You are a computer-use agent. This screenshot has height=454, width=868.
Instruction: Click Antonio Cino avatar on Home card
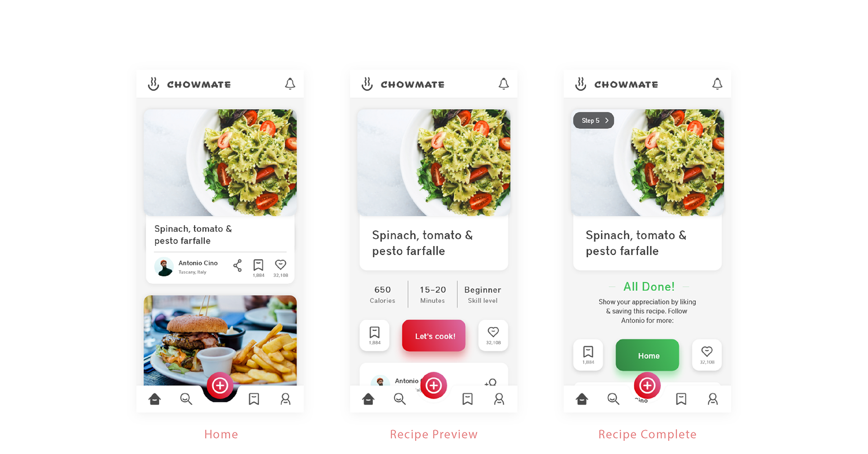tap(164, 267)
